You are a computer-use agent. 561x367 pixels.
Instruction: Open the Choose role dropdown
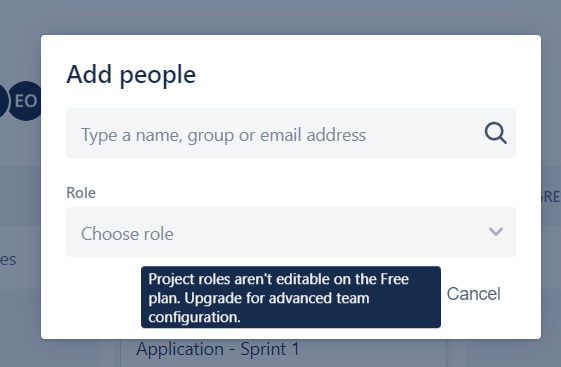point(291,232)
